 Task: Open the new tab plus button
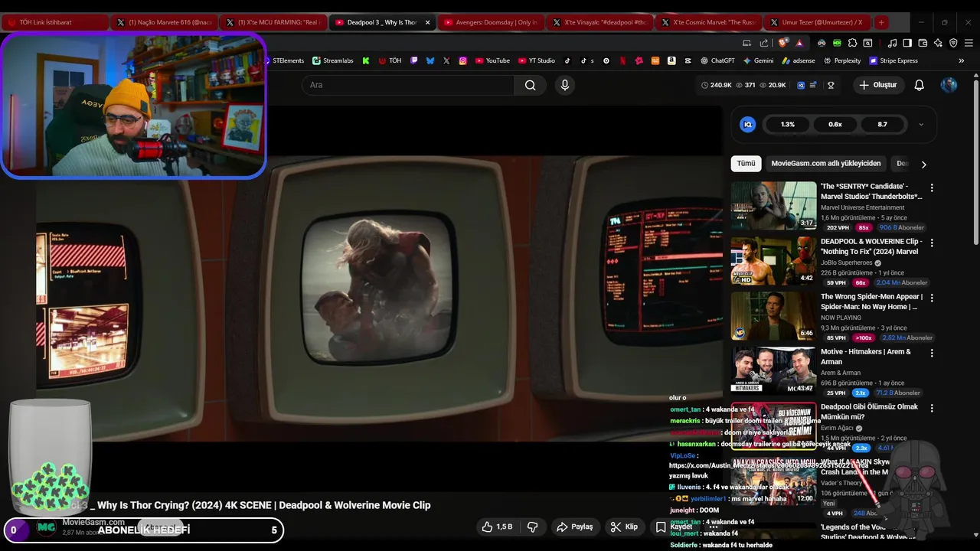(x=881, y=22)
